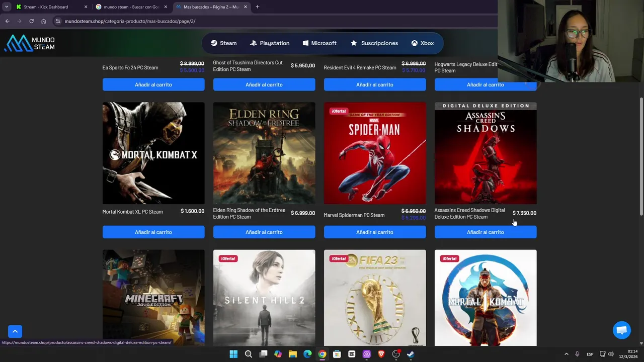Open the Mortal Kombat 1 cover image
Image resolution: width=644 pixels, height=362 pixels.
coord(486,298)
